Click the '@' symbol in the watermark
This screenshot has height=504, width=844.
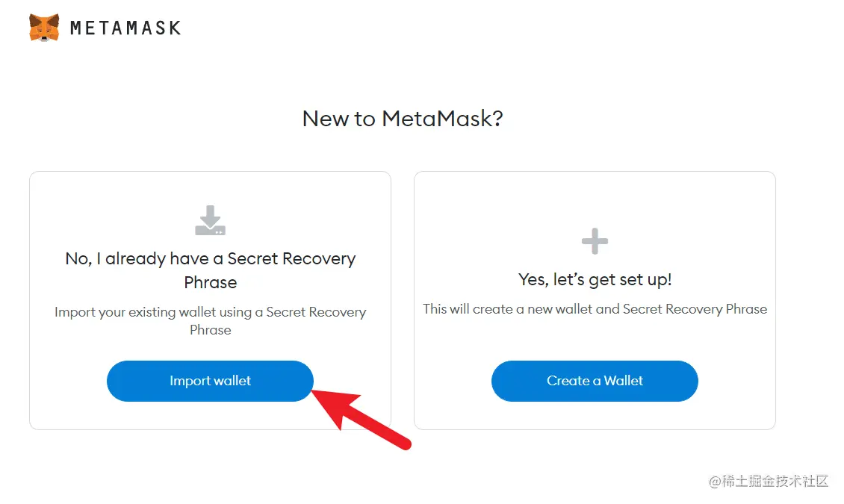715,482
